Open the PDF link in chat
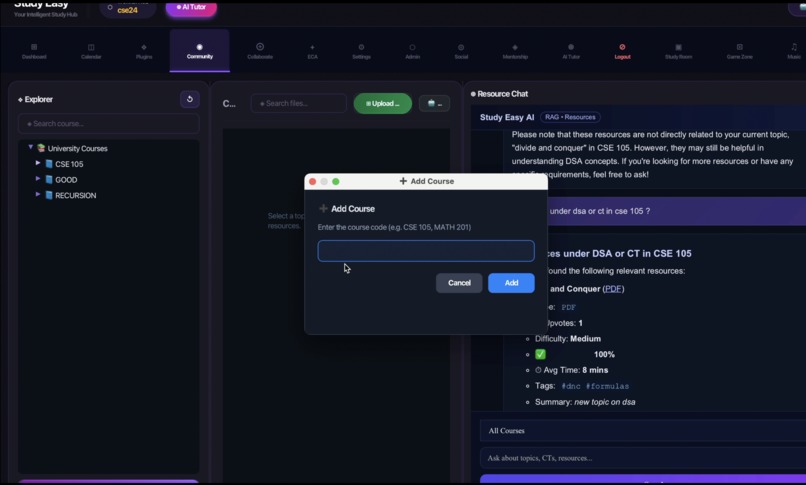 pos(613,289)
